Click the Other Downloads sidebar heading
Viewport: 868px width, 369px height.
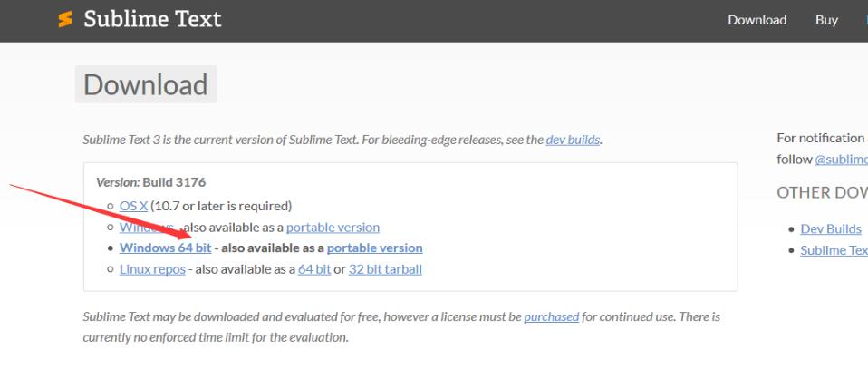[822, 192]
